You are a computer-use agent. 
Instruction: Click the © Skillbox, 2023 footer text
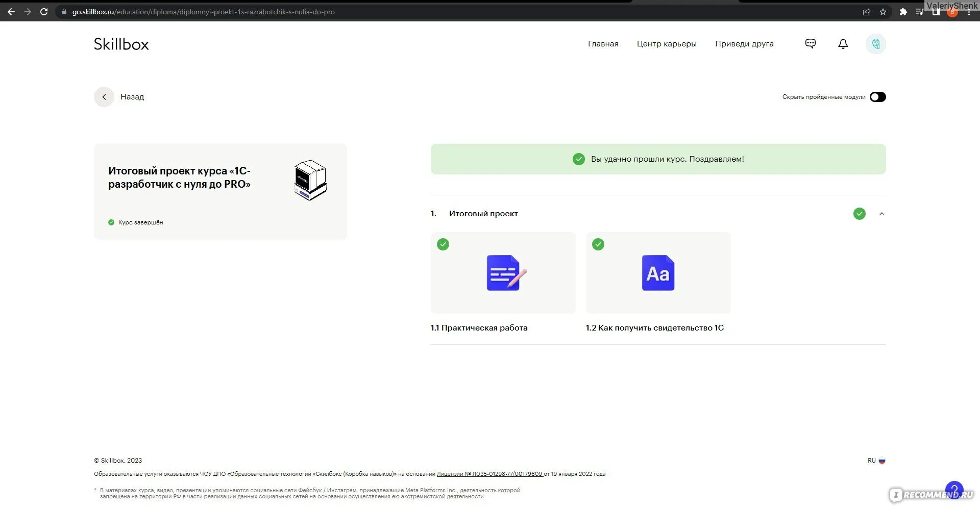coord(118,461)
